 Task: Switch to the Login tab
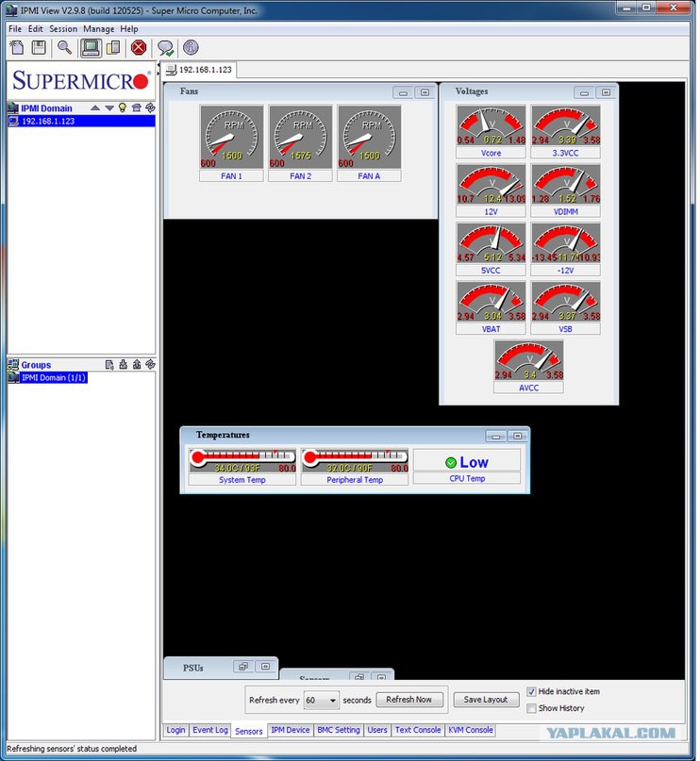tap(175, 730)
